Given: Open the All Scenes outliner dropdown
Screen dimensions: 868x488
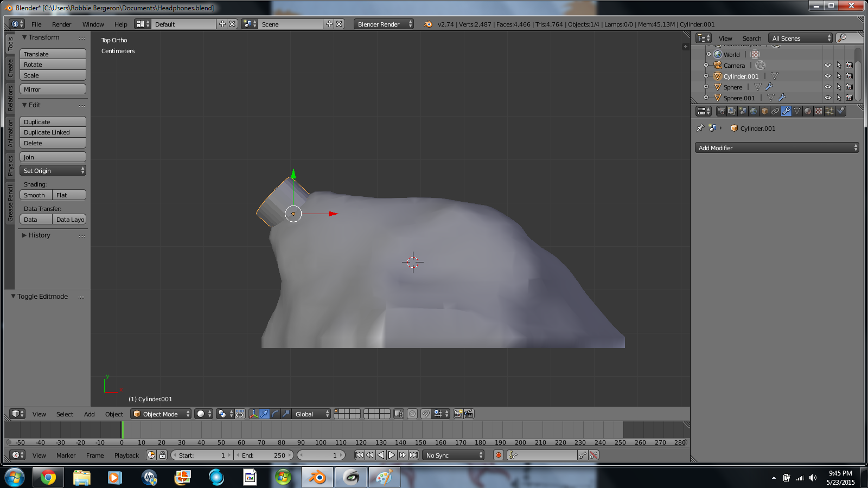Looking at the screenshot, I should click(x=801, y=38).
